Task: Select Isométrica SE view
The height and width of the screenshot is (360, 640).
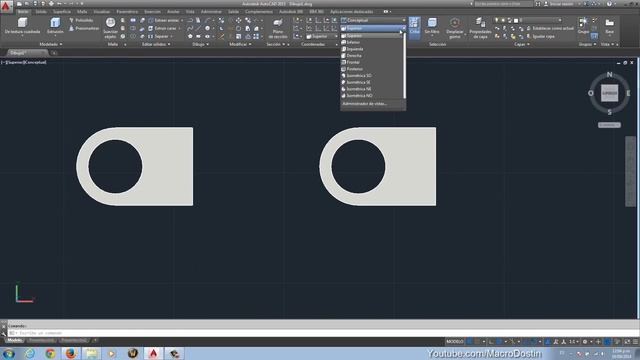Action: tap(371, 82)
